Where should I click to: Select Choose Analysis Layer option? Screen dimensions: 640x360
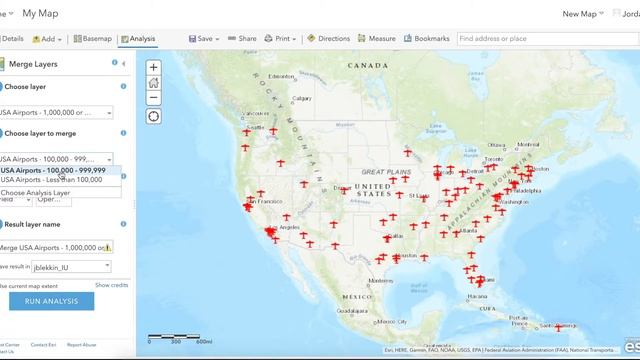click(x=60, y=193)
